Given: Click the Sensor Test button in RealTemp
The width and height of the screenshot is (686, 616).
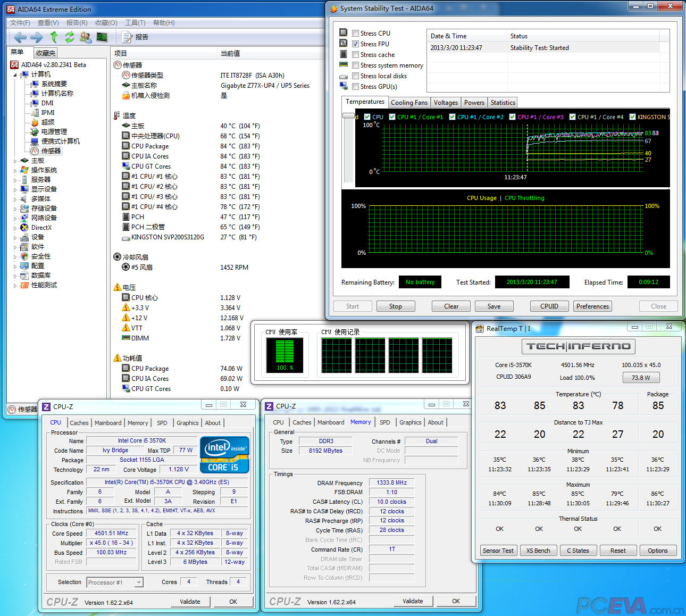Looking at the screenshot, I should click(498, 551).
